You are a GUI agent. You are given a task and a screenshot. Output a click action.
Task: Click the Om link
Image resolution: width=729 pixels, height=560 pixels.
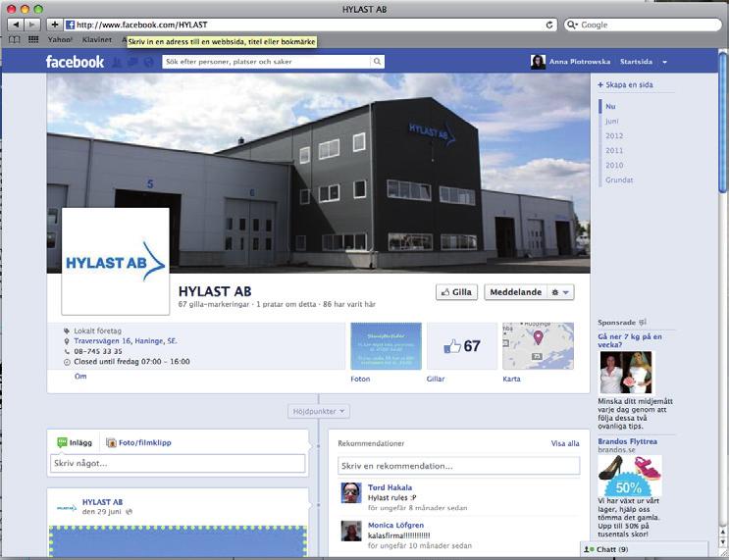coord(80,376)
